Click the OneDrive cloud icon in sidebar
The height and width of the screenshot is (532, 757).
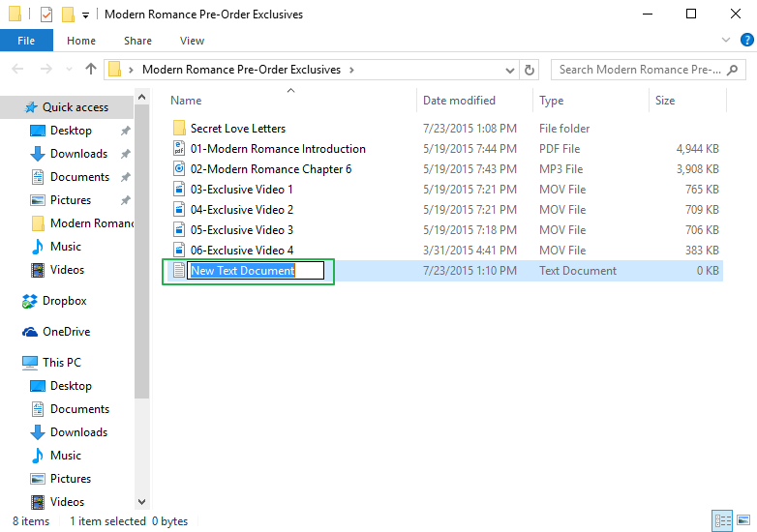coord(30,332)
